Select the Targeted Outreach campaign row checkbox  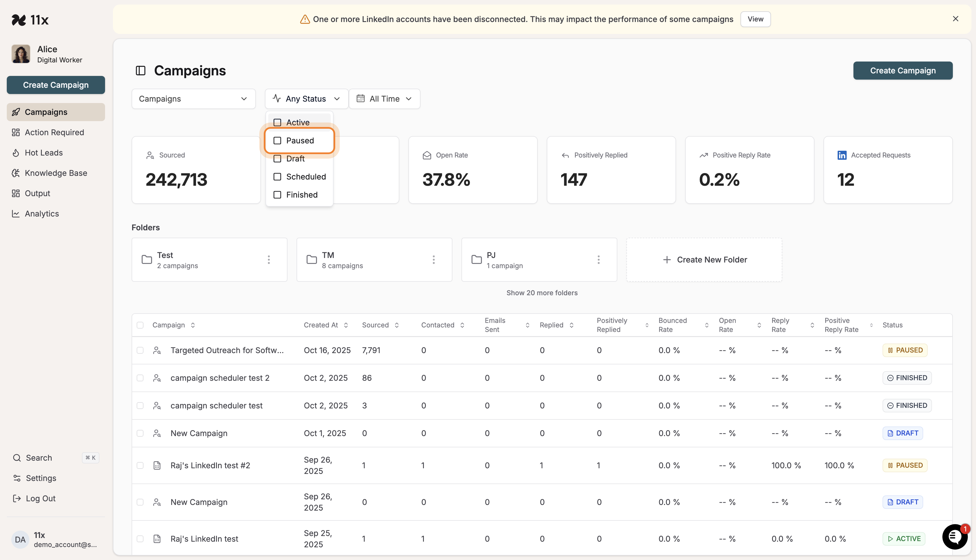point(140,350)
